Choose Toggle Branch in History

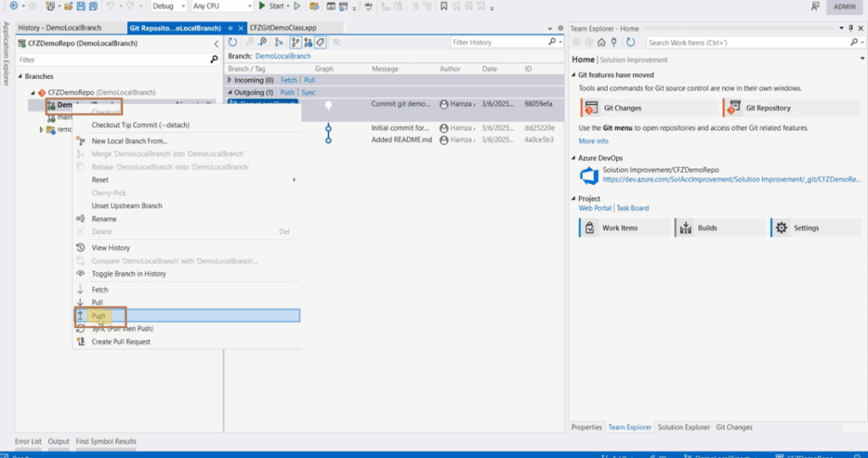pyautogui.click(x=187, y=274)
